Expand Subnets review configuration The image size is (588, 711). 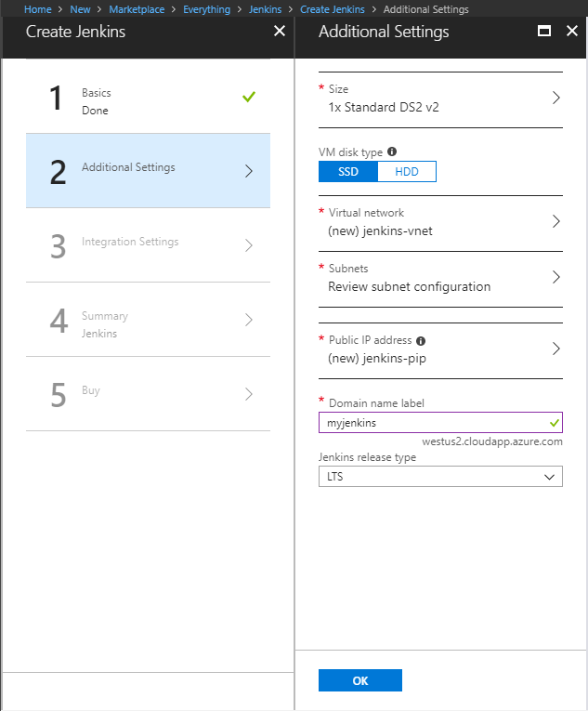coord(440,280)
